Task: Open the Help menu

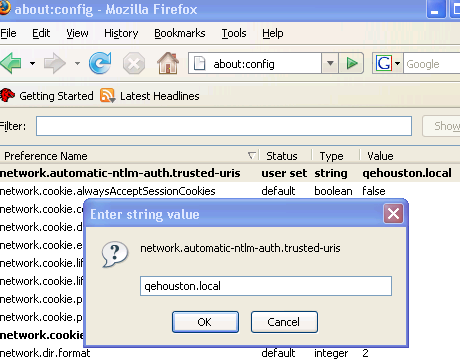Action: coord(273,33)
